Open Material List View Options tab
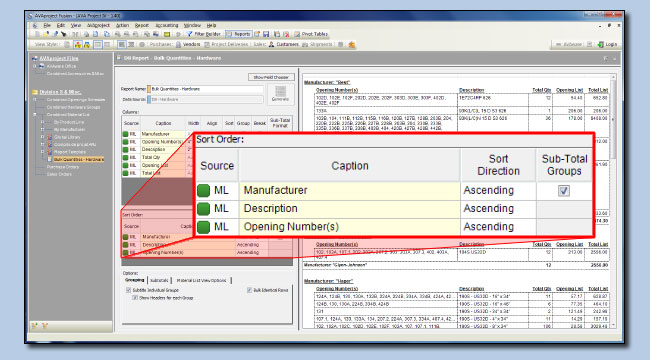Image resolution: width=650 pixels, height=360 pixels. click(201, 280)
